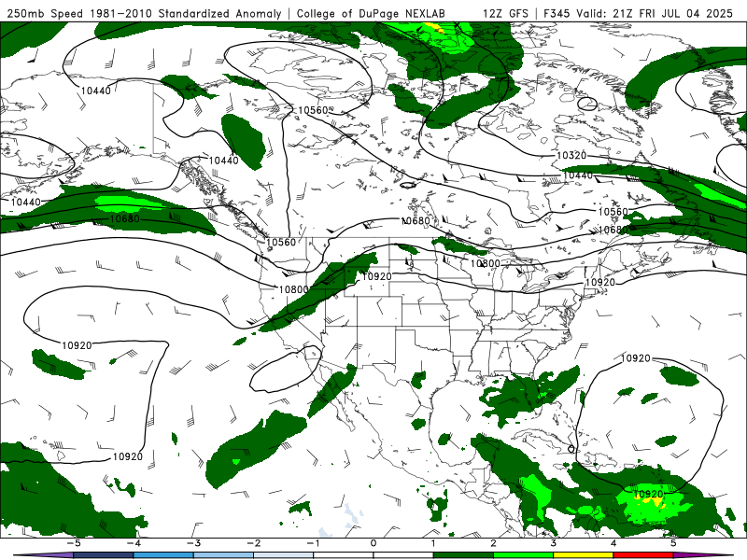Click the 'F345 Valid: 21Z FRI JUL 04 2025' text
This screenshot has width=747, height=560.
(639, 13)
